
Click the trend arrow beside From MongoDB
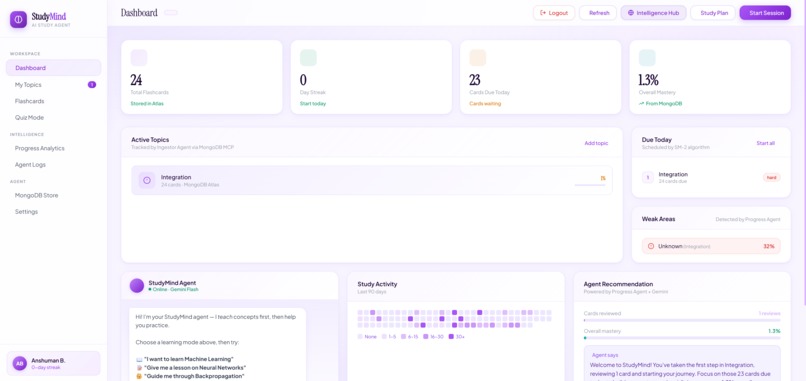coord(641,103)
